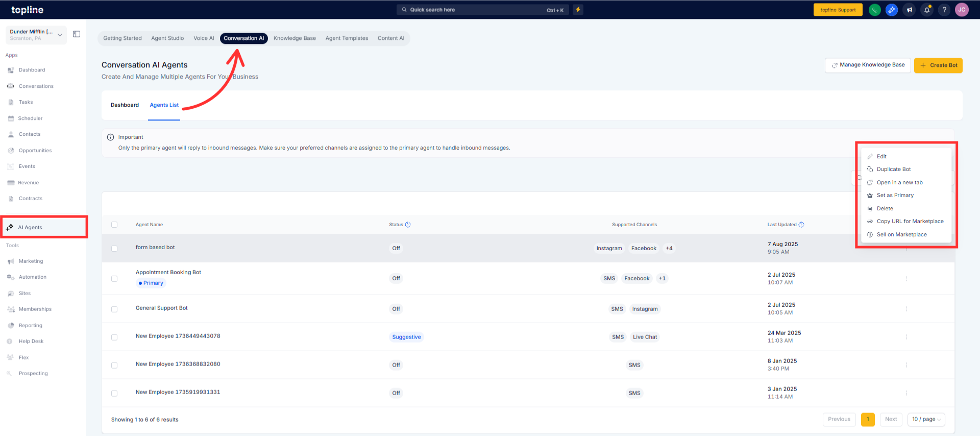Click the info icon beside Status header
Image resolution: width=980 pixels, height=436 pixels.
click(x=408, y=225)
